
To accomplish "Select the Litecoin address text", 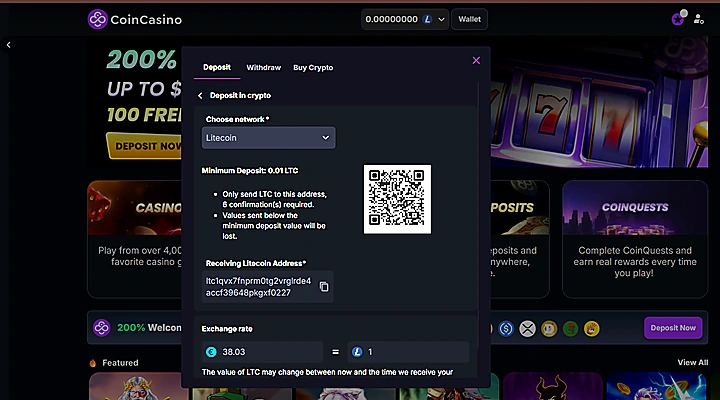I will (258, 287).
